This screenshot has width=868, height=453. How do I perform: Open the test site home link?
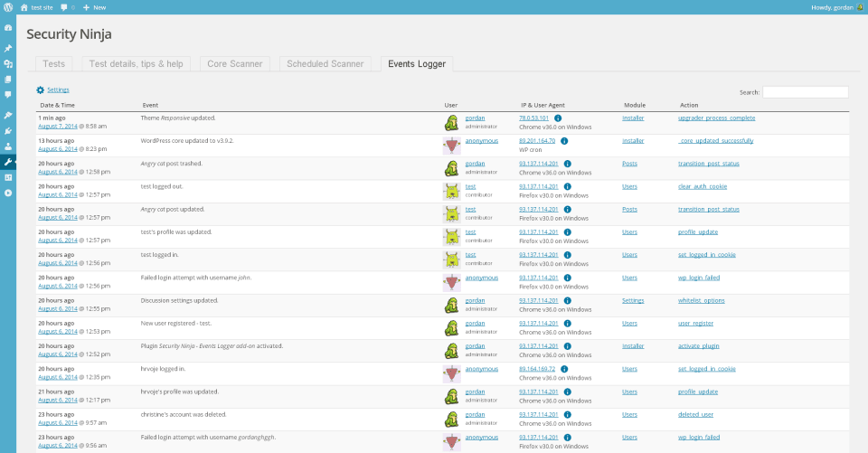36,7
